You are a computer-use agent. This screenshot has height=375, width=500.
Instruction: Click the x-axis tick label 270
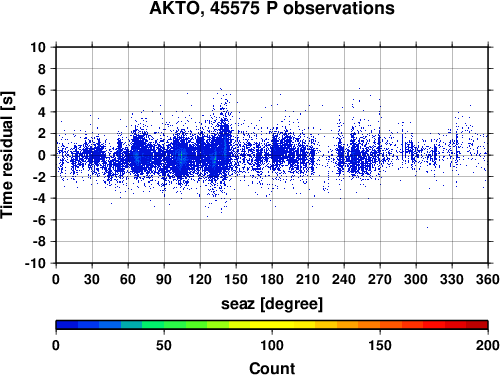(x=380, y=279)
